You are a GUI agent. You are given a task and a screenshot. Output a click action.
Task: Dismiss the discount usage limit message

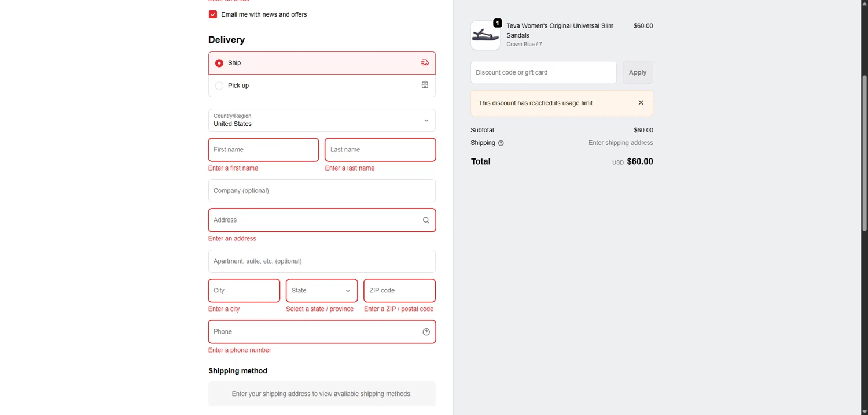641,103
